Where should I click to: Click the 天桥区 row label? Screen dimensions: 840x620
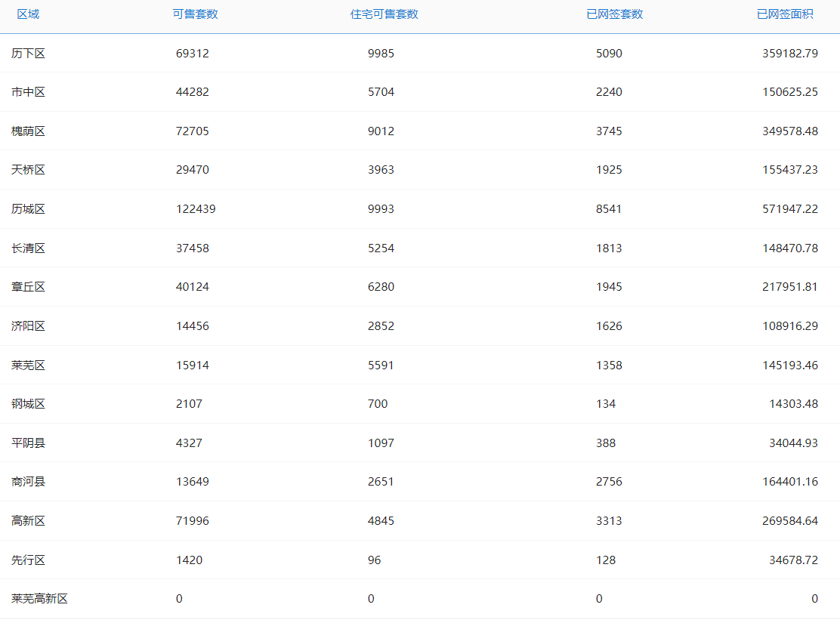coord(28,170)
